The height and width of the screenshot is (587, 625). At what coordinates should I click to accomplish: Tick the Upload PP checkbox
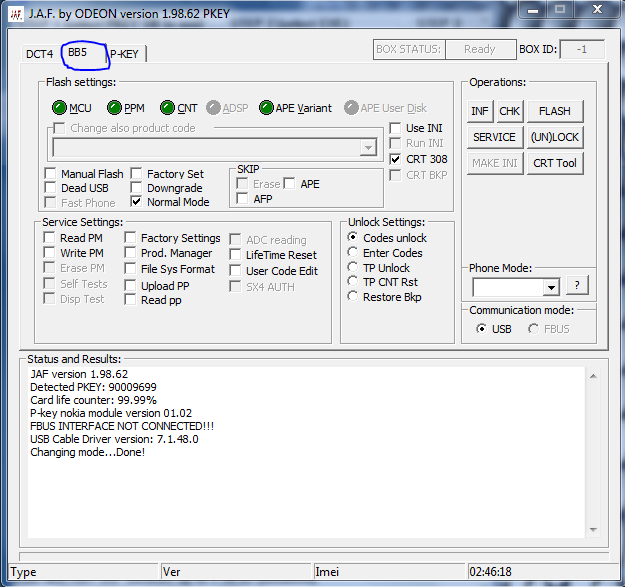(x=130, y=285)
